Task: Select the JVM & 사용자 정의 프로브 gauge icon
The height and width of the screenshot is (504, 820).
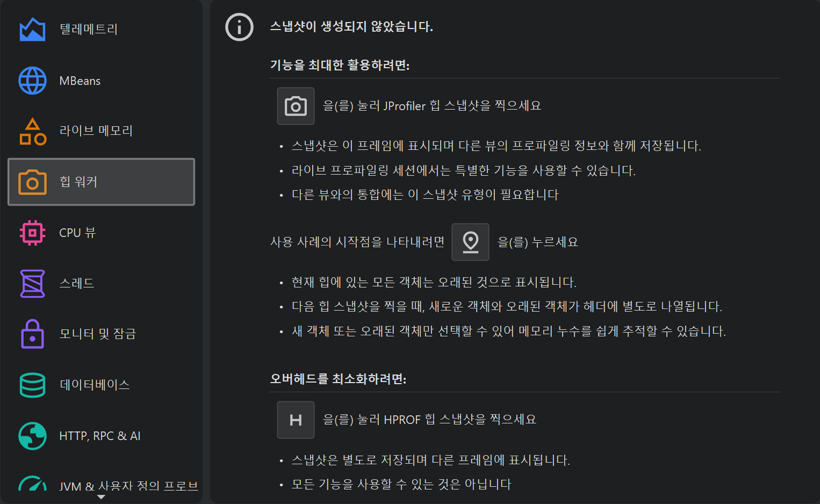Action: pos(32,485)
